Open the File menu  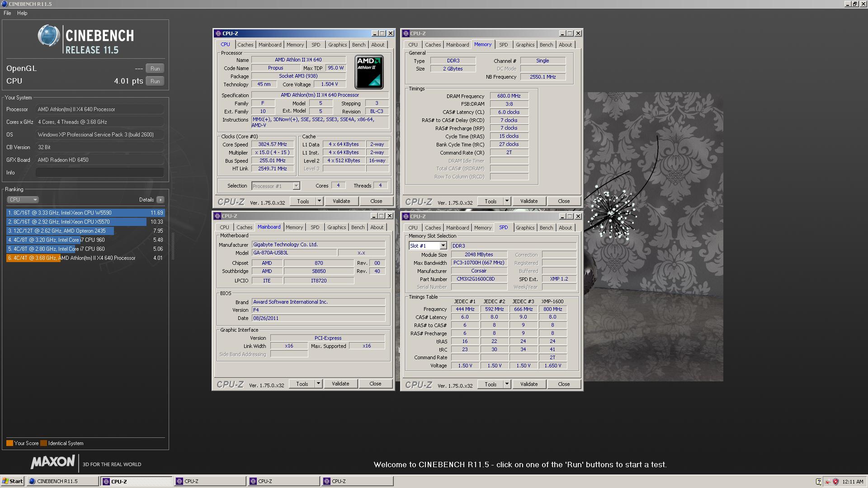click(x=7, y=13)
